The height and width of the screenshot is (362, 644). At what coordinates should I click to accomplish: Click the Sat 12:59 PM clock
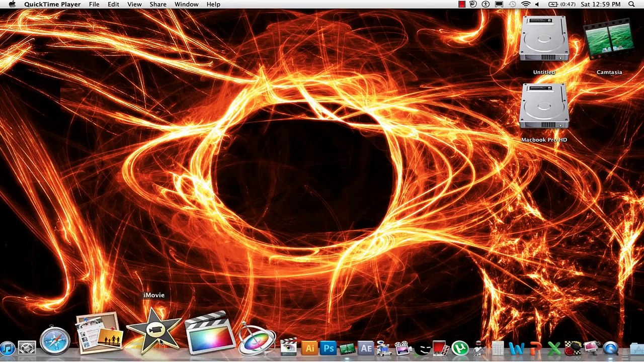[600, 5]
